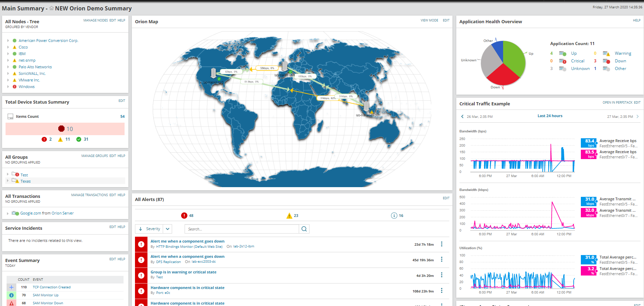644x306 pixels.
Task: Click the Last 24 hours time range label
Action: click(550, 116)
